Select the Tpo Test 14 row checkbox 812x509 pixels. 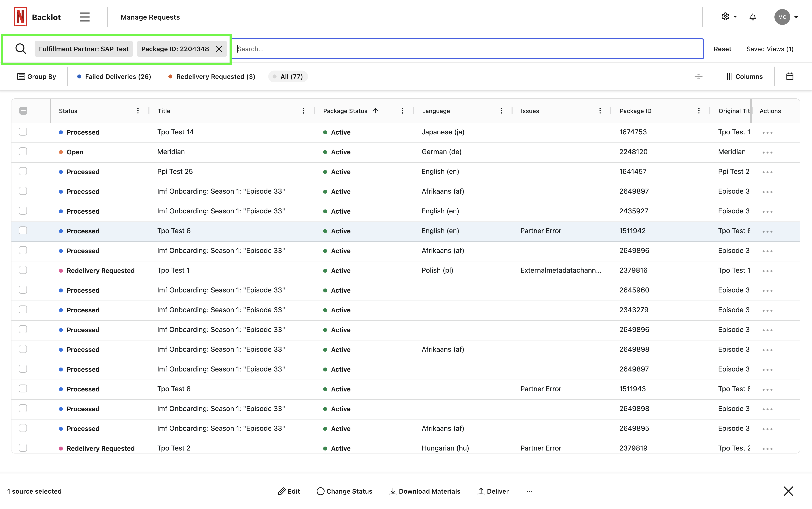(x=23, y=132)
